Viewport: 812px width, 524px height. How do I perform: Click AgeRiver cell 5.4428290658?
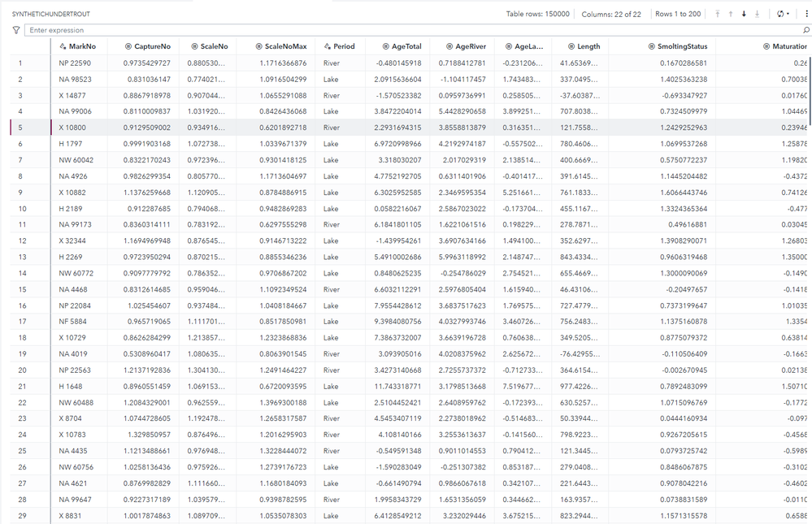coord(462,111)
